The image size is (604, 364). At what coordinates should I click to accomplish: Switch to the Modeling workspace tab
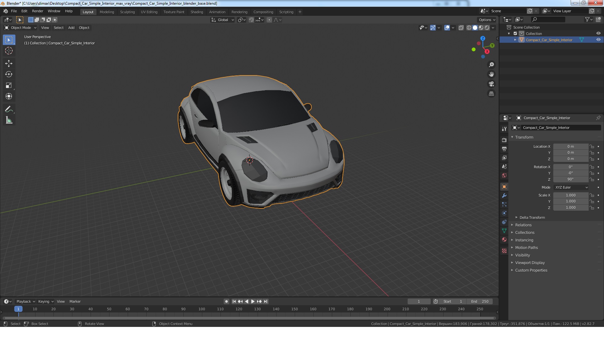point(107,12)
